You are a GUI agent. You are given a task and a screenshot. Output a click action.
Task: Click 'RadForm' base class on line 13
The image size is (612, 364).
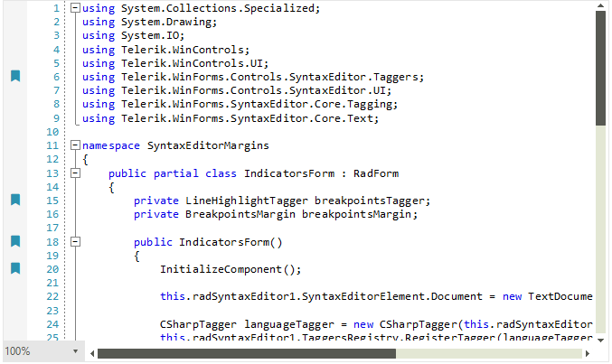point(376,173)
